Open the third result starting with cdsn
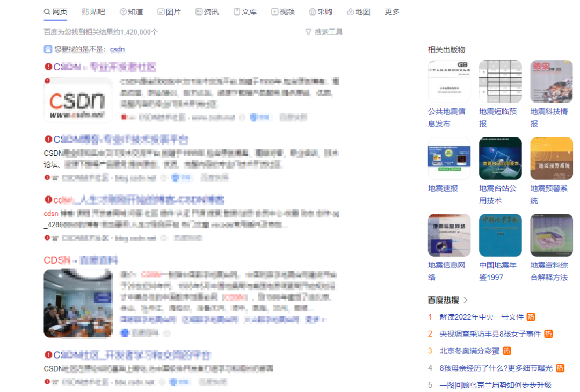 click(139, 200)
